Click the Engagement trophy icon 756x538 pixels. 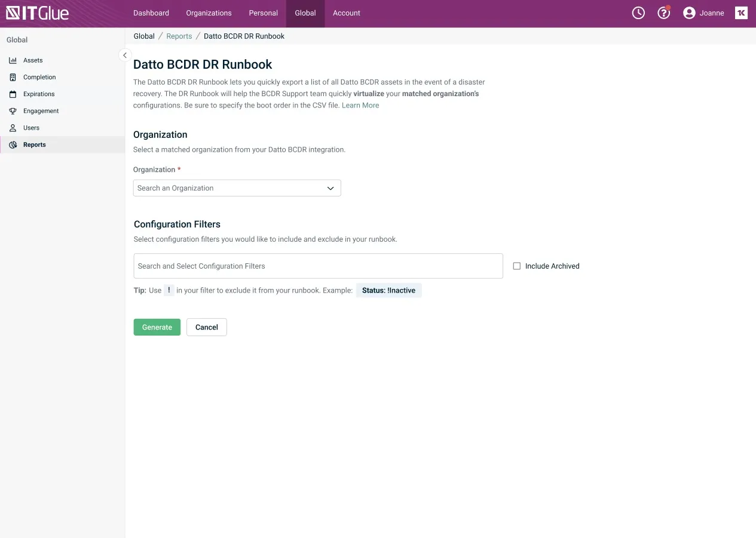(x=13, y=111)
